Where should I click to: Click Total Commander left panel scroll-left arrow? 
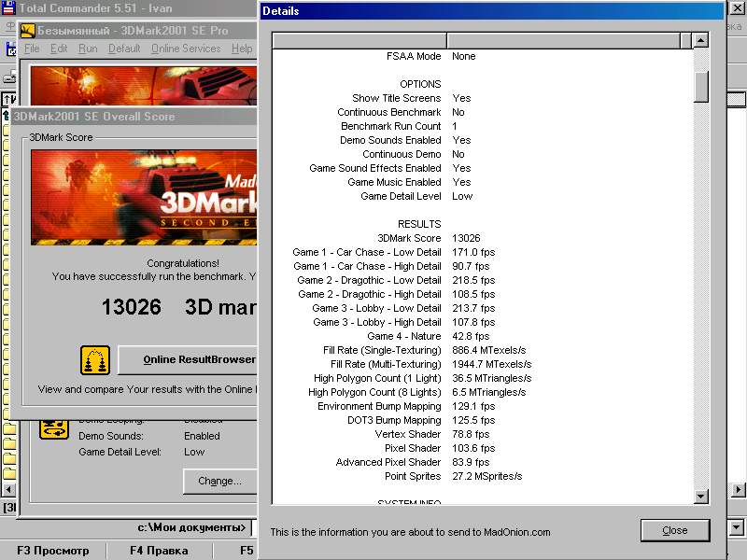(x=8, y=489)
